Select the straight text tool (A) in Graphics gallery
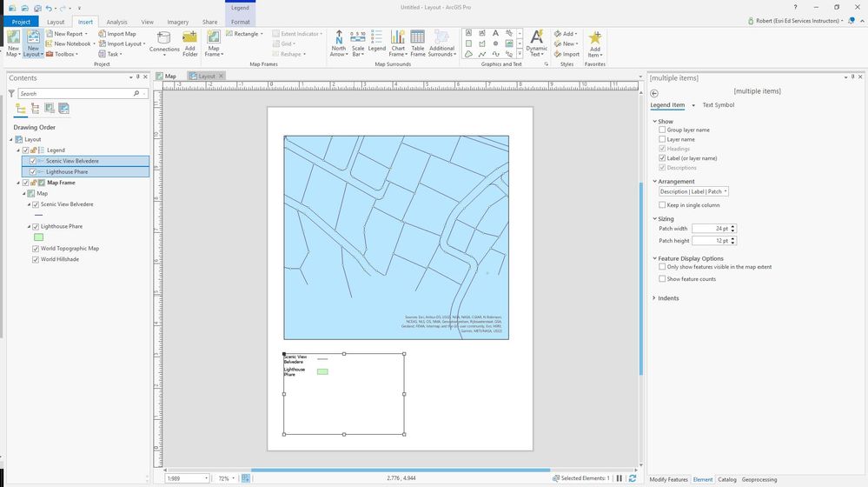This screenshot has height=487, width=868. [x=495, y=33]
